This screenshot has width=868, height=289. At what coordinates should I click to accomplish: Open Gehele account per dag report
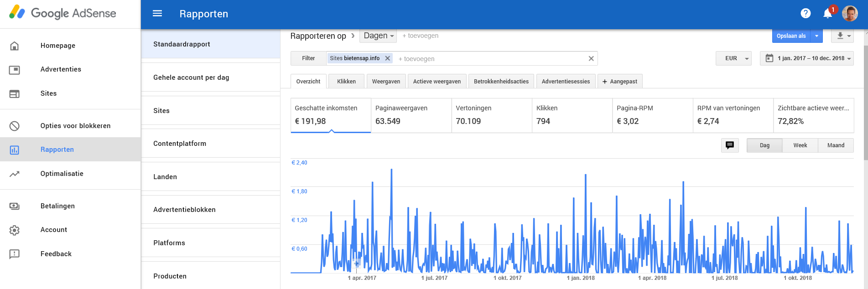click(x=211, y=77)
